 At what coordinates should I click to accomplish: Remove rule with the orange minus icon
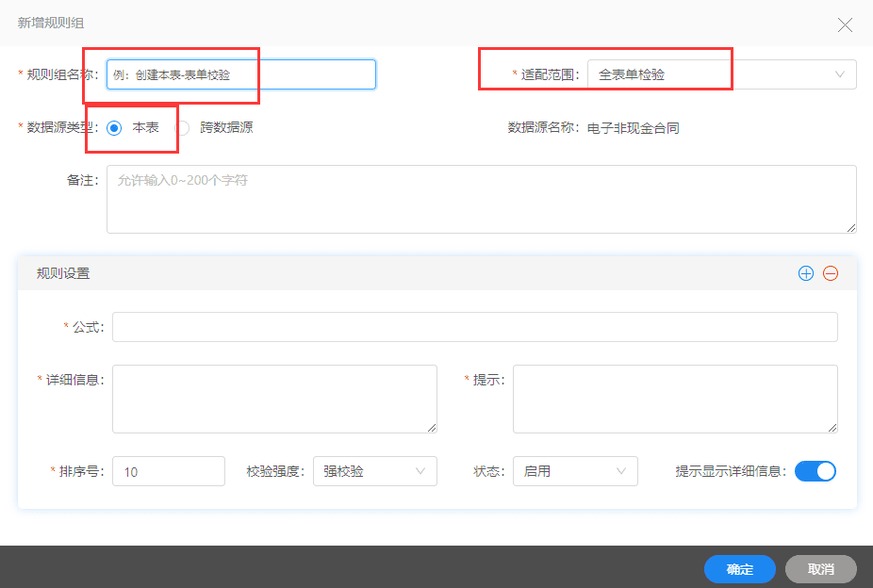(831, 273)
